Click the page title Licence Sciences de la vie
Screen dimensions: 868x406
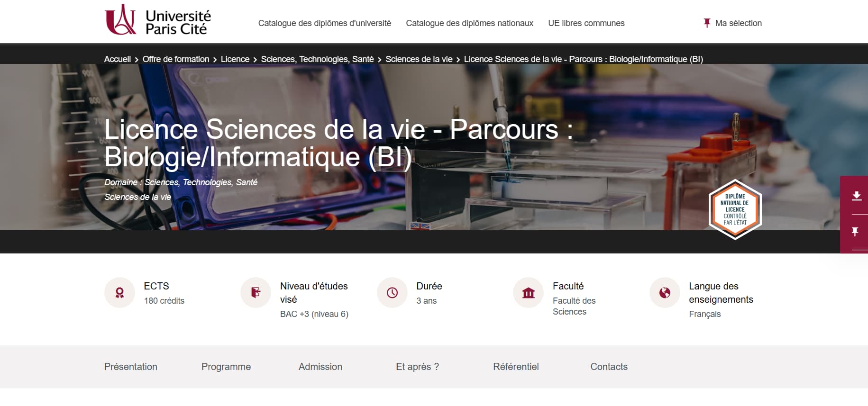click(x=338, y=143)
